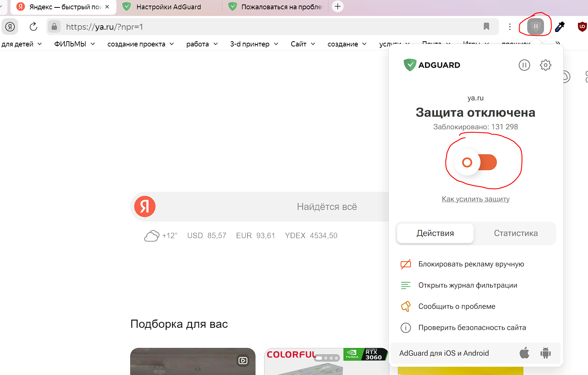Expand the "ФИЛЬМЫ" bookmarks folder
588x375 pixels.
coord(74,44)
